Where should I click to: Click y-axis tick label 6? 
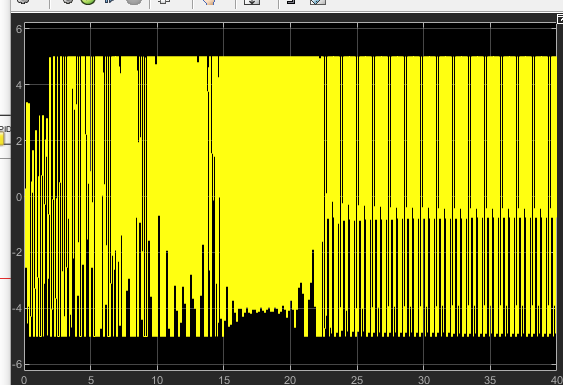pyautogui.click(x=19, y=29)
